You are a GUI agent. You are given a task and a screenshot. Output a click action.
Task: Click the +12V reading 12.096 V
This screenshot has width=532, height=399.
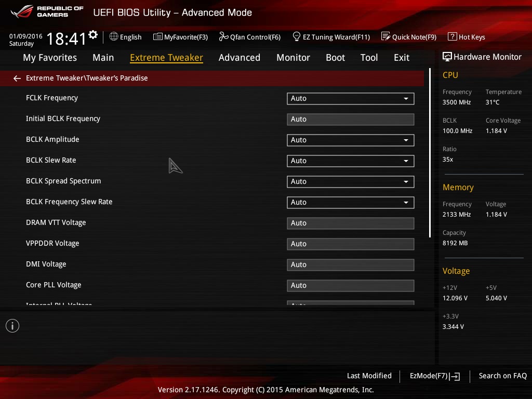pyautogui.click(x=455, y=298)
